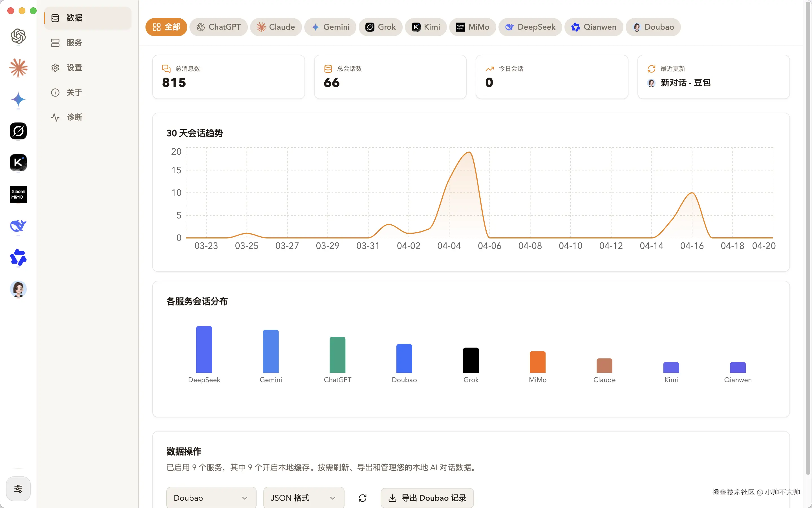Click the sliders settings icon at rail bottom
The image size is (812, 508).
tap(18, 489)
